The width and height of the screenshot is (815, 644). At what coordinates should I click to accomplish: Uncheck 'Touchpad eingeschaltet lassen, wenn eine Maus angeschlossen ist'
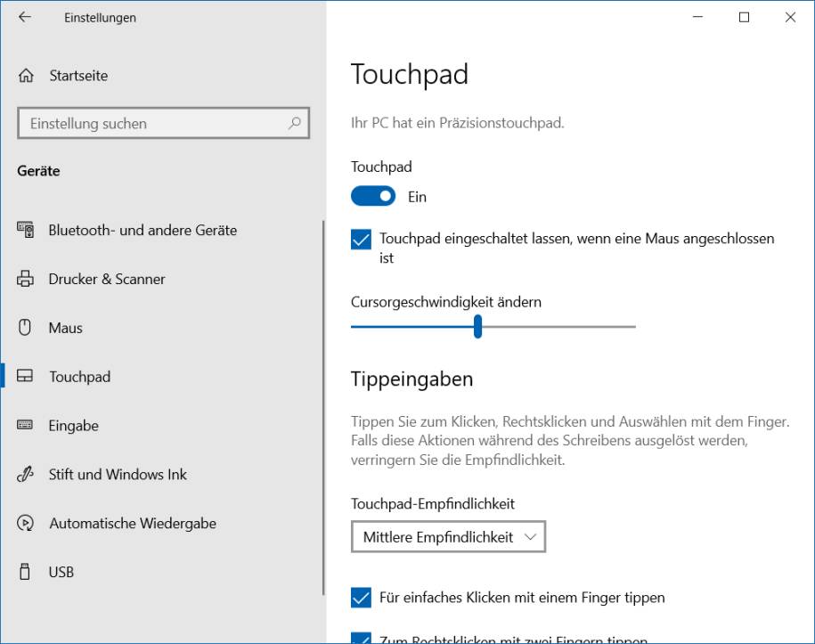361,239
